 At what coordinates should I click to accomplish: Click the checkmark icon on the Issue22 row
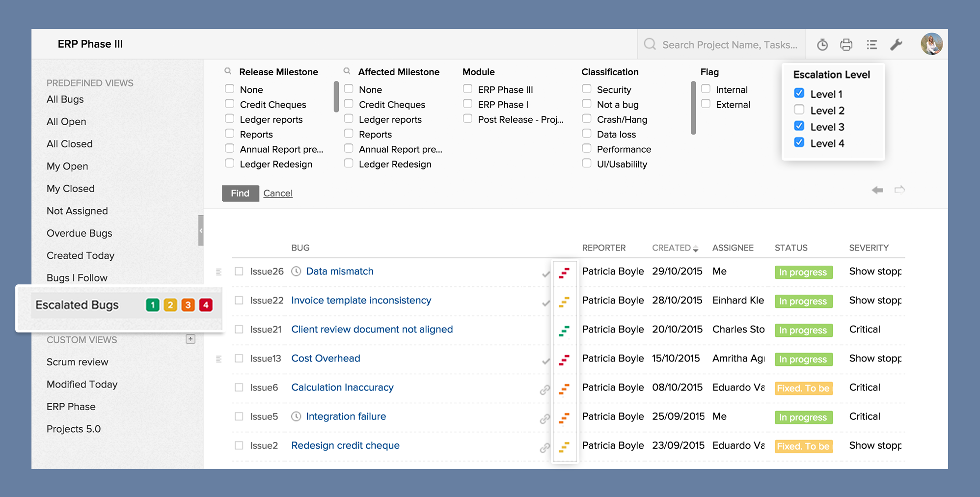[545, 302]
